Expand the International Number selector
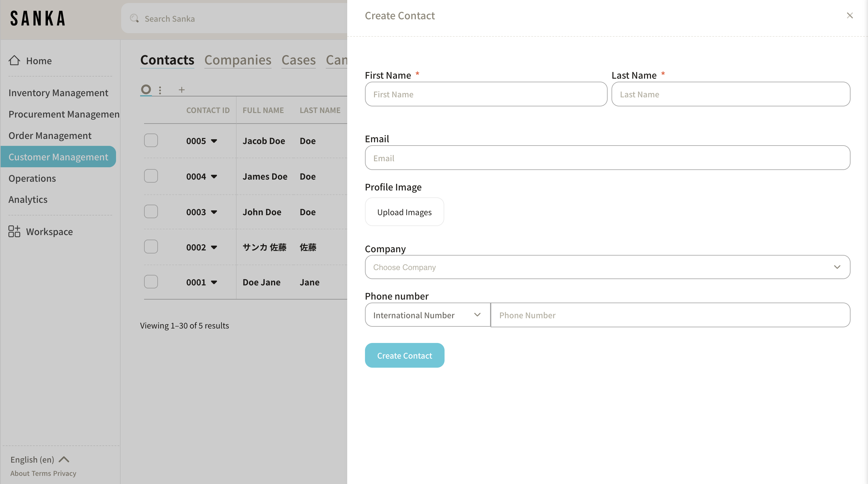868x484 pixels. click(427, 315)
